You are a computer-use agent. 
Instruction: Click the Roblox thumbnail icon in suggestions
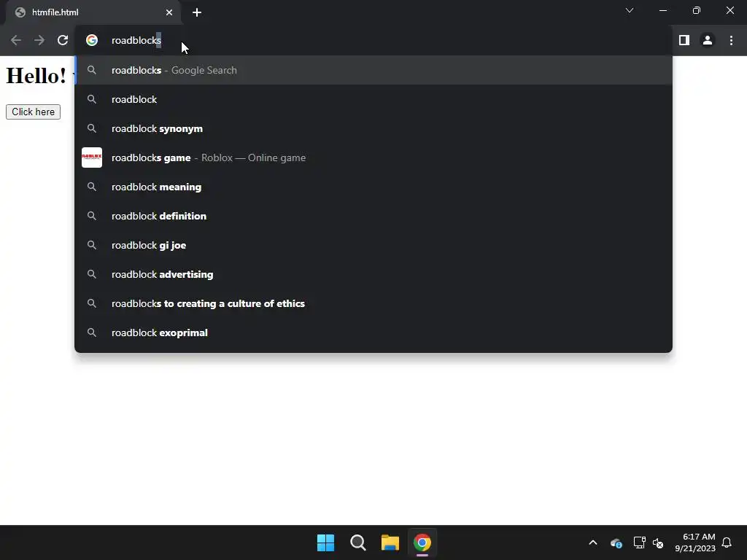pos(92,157)
